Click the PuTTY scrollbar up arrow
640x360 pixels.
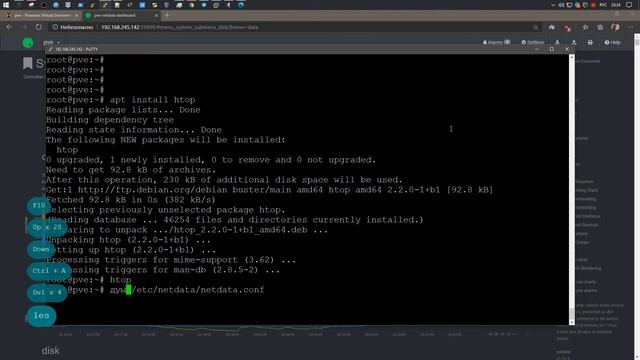pyautogui.click(x=572, y=57)
